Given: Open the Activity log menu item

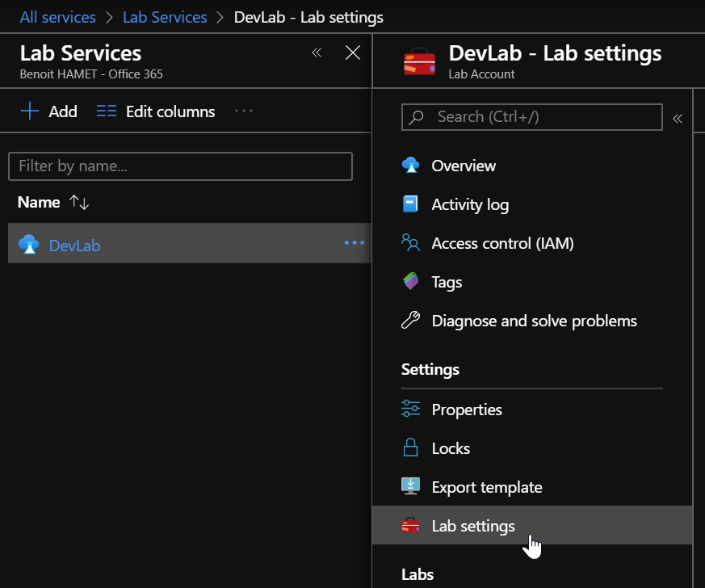Looking at the screenshot, I should pyautogui.click(x=469, y=204).
